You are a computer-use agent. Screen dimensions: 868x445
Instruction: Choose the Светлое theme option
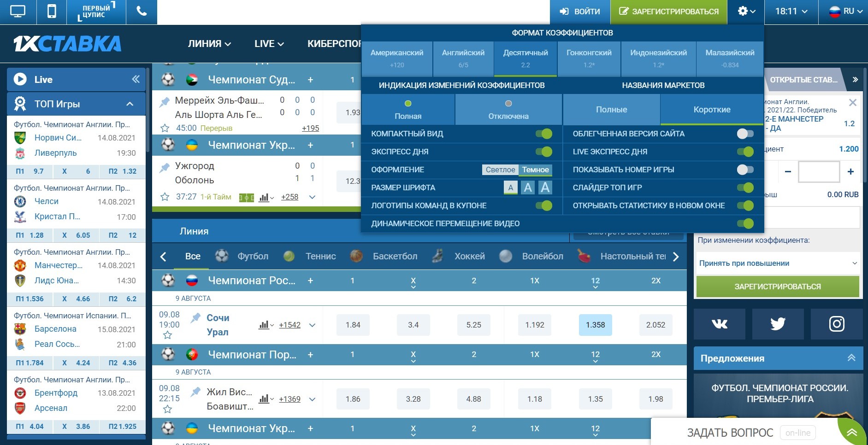[x=500, y=170]
